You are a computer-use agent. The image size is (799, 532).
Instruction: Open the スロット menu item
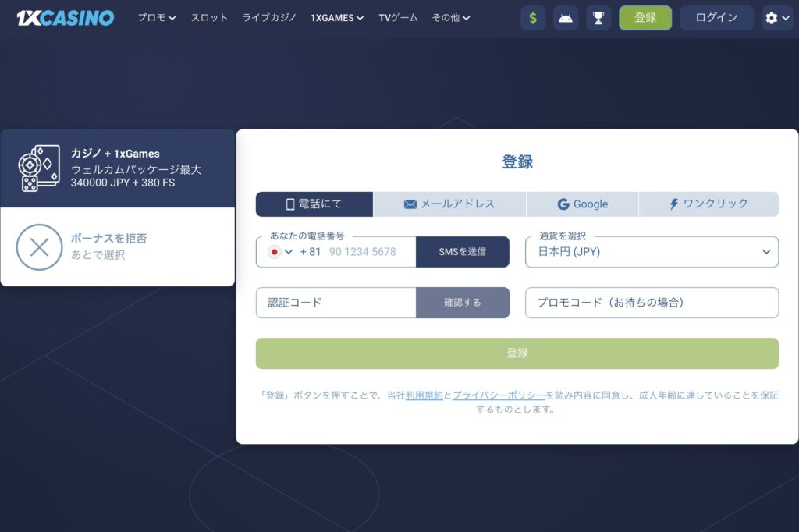209,18
